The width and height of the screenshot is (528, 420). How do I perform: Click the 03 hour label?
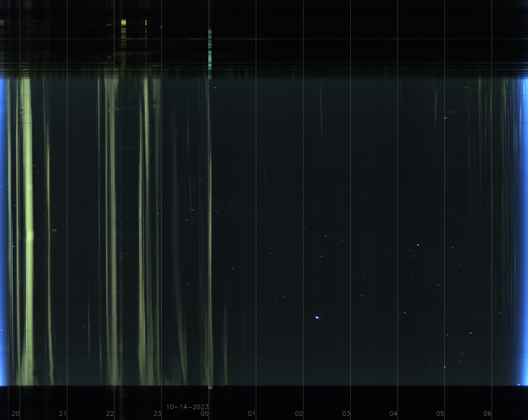point(346,414)
